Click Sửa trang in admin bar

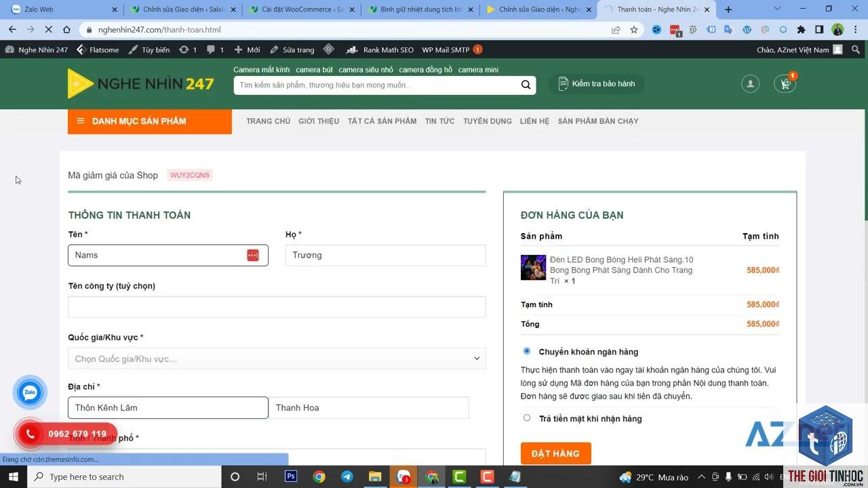coord(292,49)
